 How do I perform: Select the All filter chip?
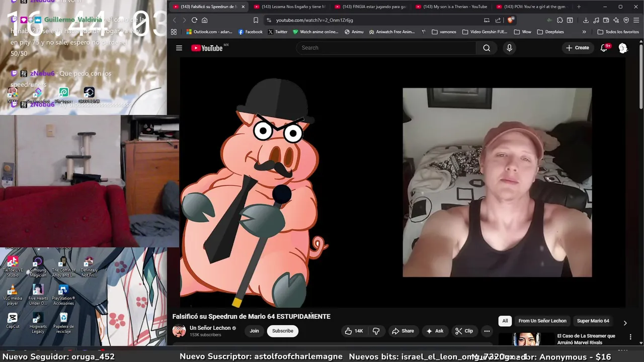(505, 321)
